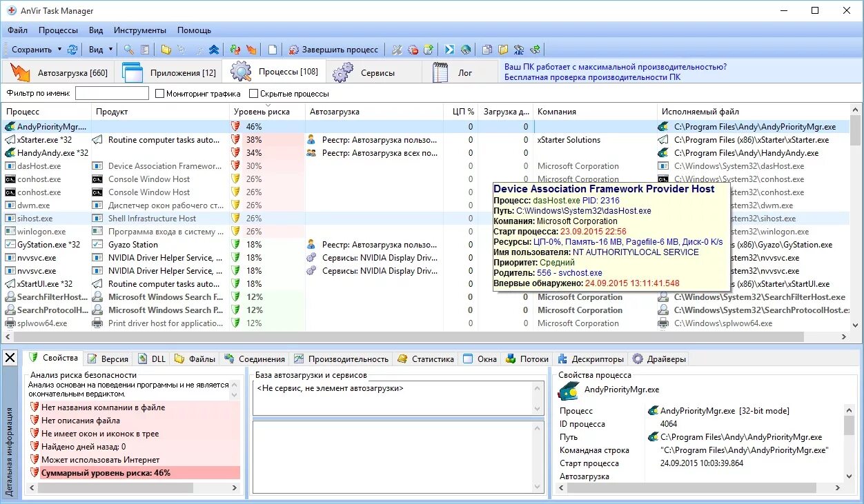864x504 pixels.
Task: Focus the 'Фильтр по имени' input field
Action: pos(112,93)
